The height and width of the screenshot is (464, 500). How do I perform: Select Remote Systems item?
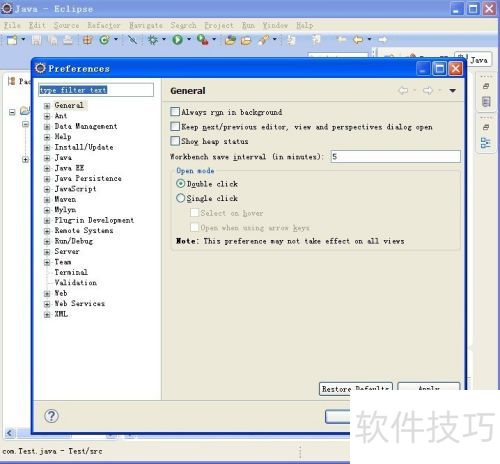point(84,230)
